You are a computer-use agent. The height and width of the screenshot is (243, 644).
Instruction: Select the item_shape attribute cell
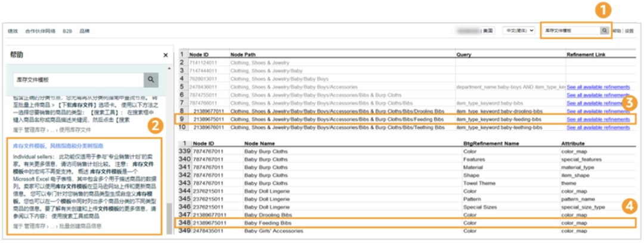(x=575, y=175)
